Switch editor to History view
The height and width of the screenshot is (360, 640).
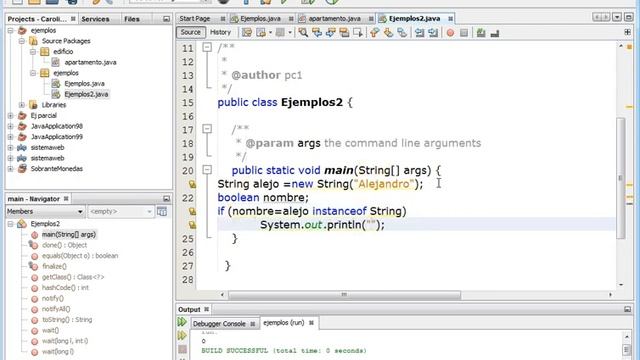pyautogui.click(x=220, y=32)
